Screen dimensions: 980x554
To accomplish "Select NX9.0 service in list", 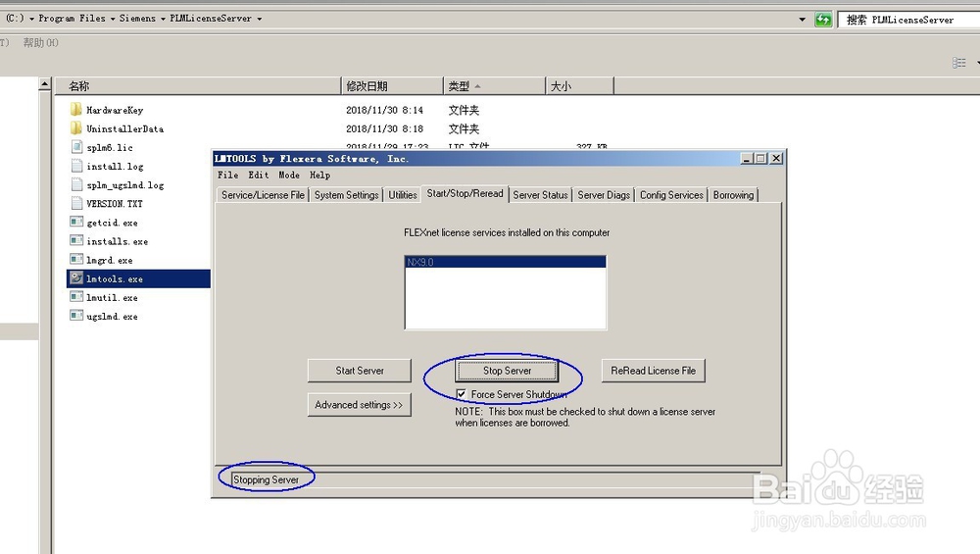I will click(x=505, y=262).
